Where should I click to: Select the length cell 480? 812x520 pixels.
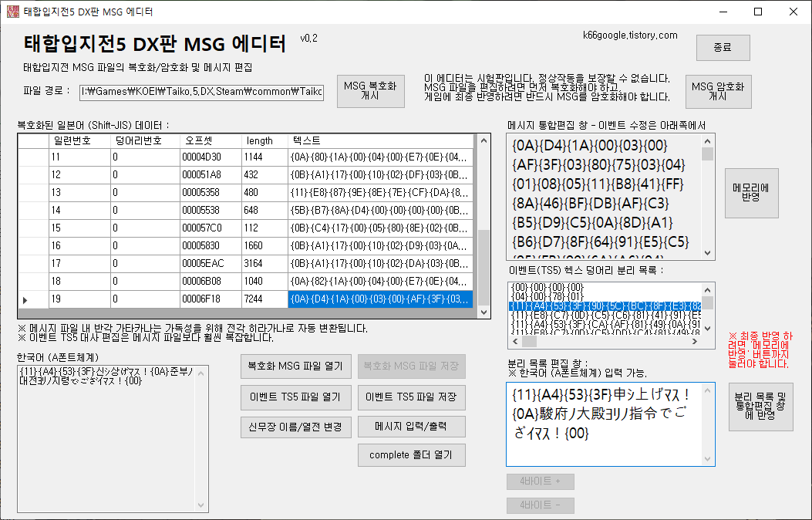tap(264, 193)
